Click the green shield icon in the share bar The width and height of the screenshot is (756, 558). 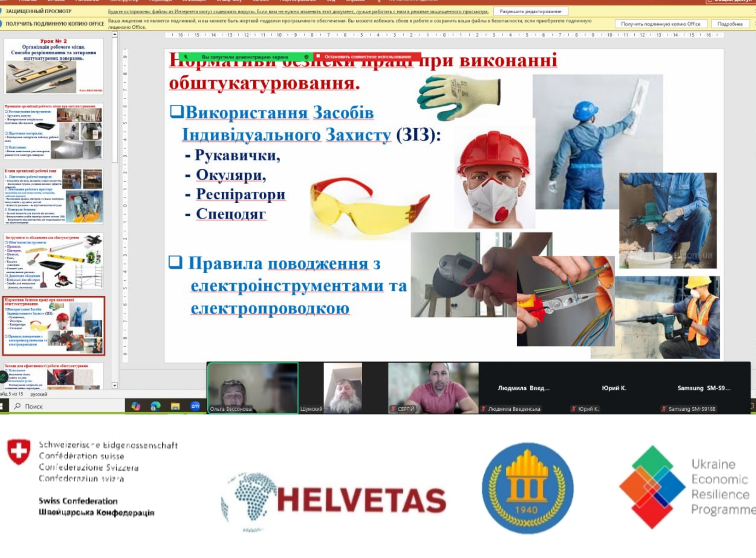coord(306,57)
